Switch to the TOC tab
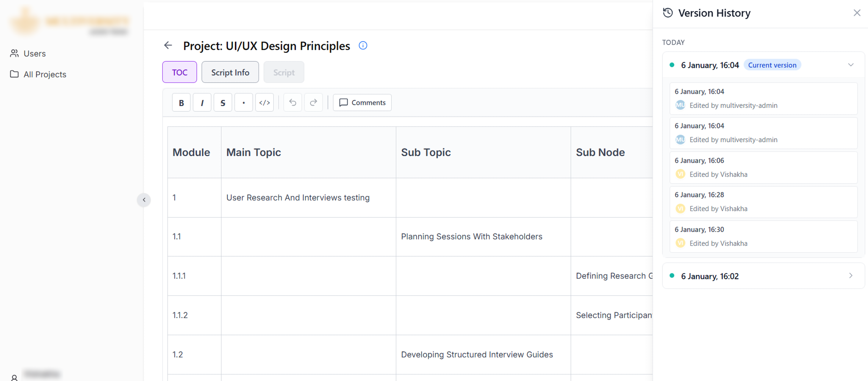The width and height of the screenshot is (868, 381). click(x=180, y=72)
